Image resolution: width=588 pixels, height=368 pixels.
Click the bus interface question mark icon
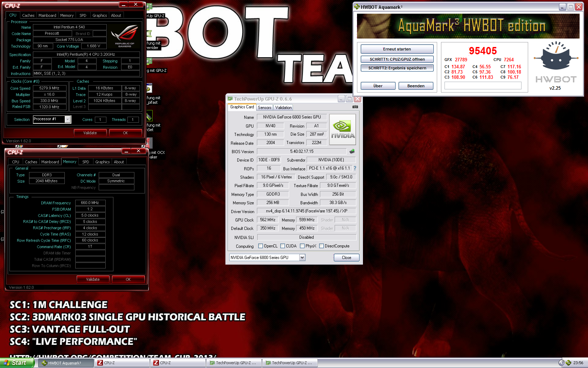click(x=355, y=168)
